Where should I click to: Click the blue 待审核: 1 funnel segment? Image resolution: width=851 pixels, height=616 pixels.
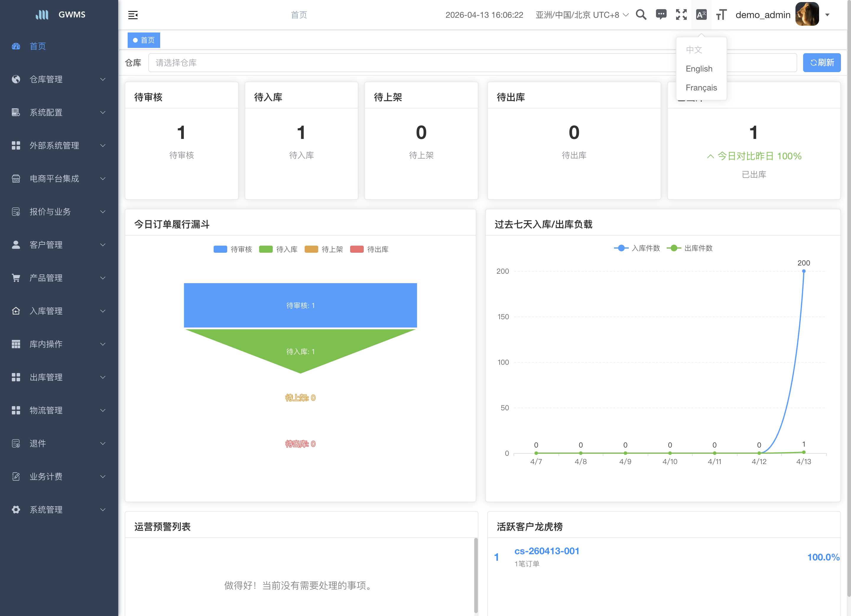(x=300, y=305)
